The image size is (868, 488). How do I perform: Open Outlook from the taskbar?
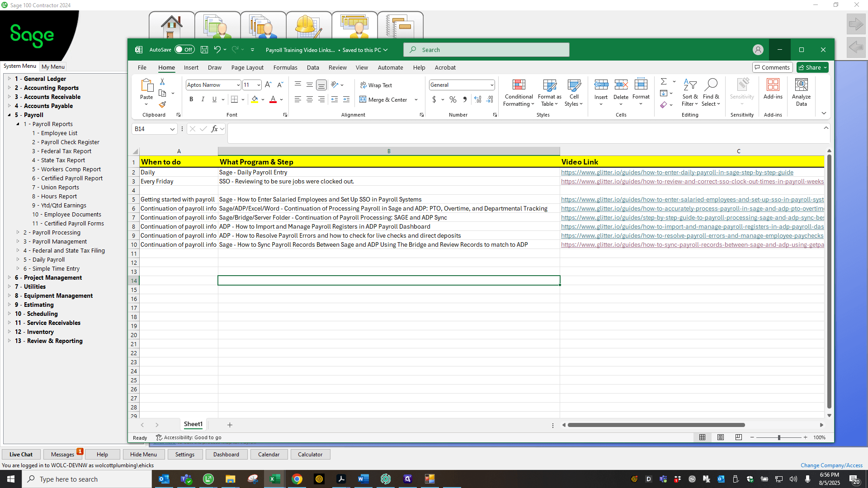pyautogui.click(x=164, y=479)
